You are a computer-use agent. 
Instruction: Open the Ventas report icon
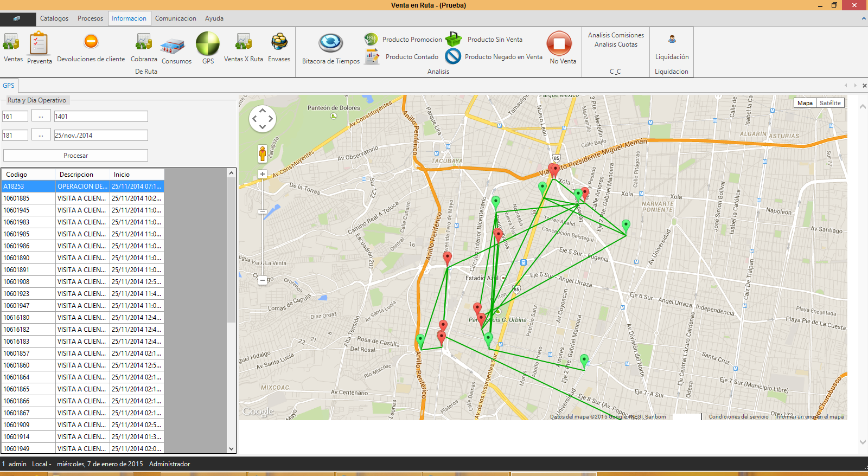point(11,42)
